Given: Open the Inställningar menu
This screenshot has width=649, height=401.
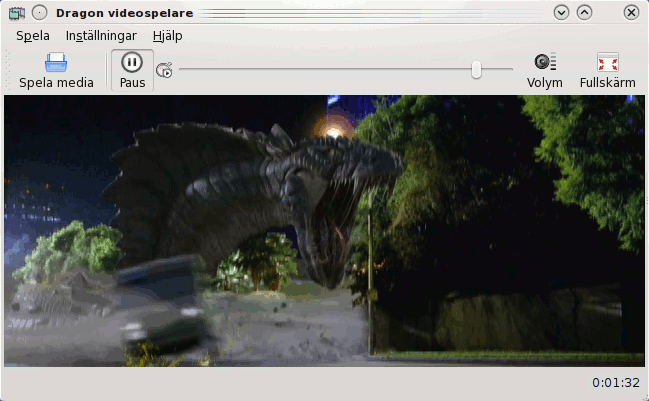Looking at the screenshot, I should tap(101, 35).
